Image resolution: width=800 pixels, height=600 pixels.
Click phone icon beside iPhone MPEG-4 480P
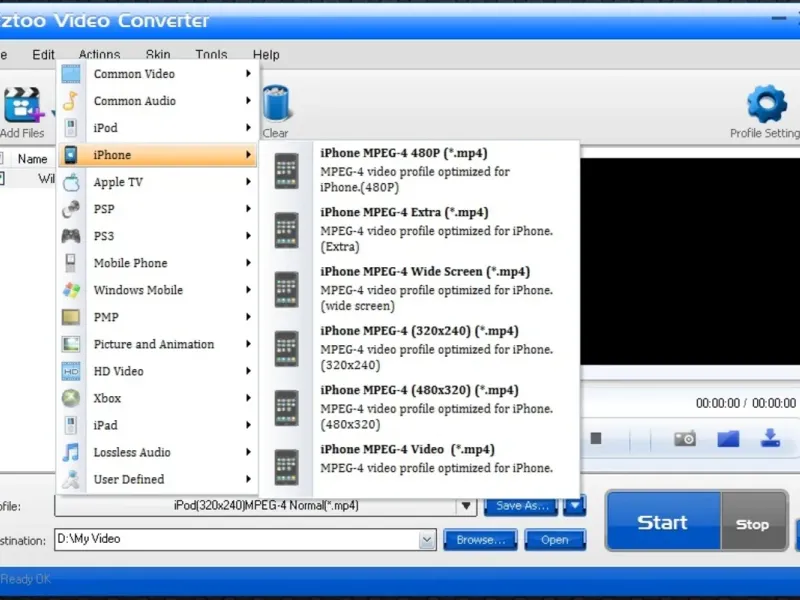coord(286,170)
